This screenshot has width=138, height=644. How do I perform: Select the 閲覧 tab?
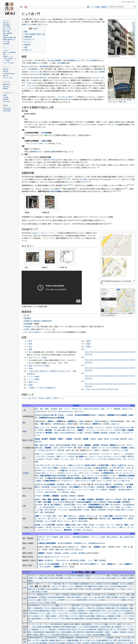coord(88,7)
